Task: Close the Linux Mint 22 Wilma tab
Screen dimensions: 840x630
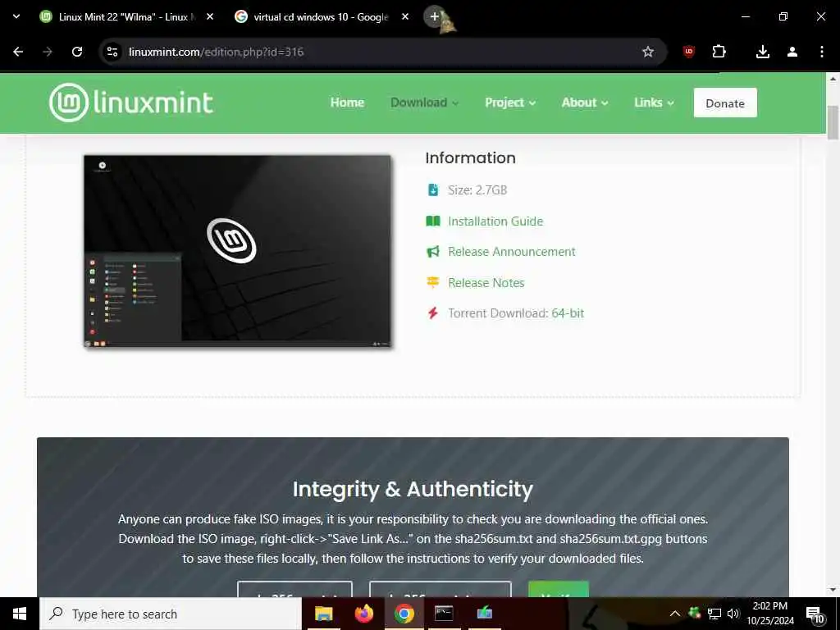Action: tap(210, 16)
